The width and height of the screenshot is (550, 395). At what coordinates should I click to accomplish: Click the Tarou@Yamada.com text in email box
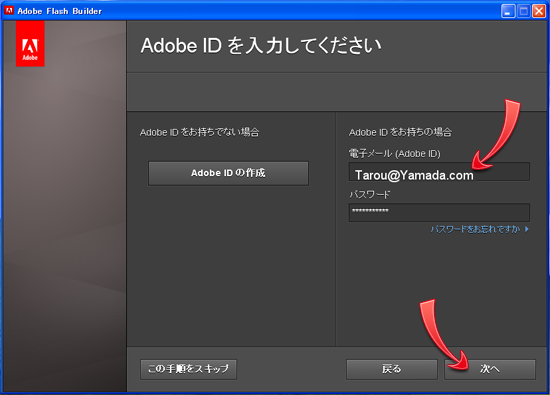pos(414,175)
